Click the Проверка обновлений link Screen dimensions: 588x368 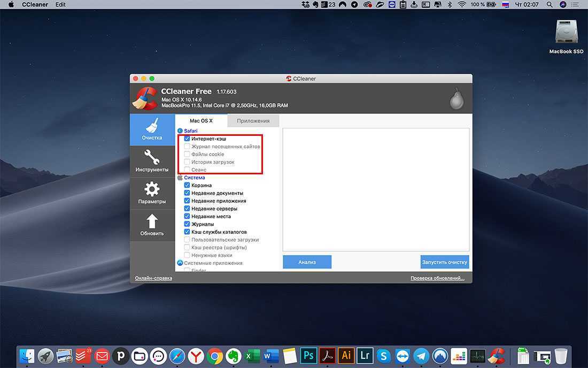(x=437, y=278)
